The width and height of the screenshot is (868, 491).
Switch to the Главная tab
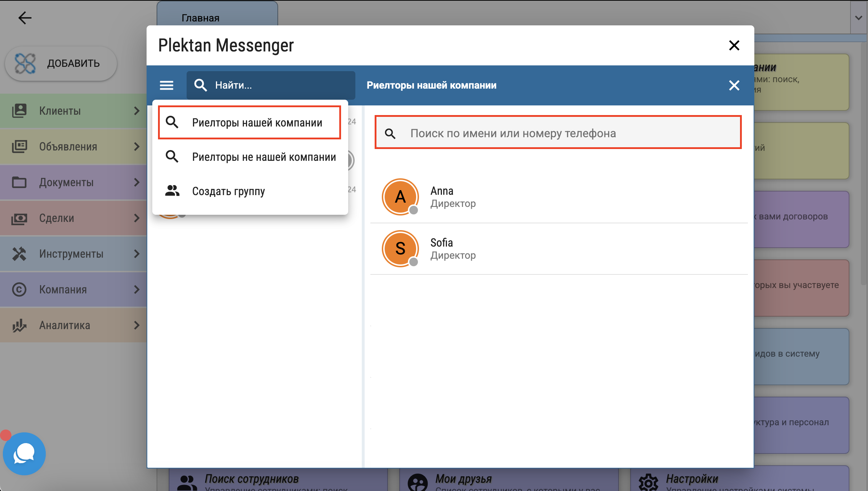[x=217, y=14]
